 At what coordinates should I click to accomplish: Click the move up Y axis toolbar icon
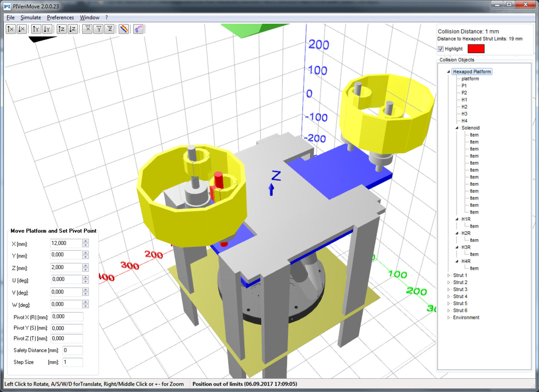tap(36, 29)
